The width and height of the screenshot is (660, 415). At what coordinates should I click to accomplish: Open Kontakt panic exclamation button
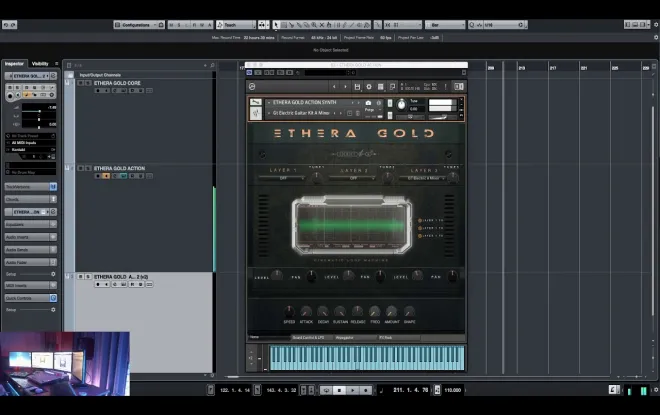[445, 87]
